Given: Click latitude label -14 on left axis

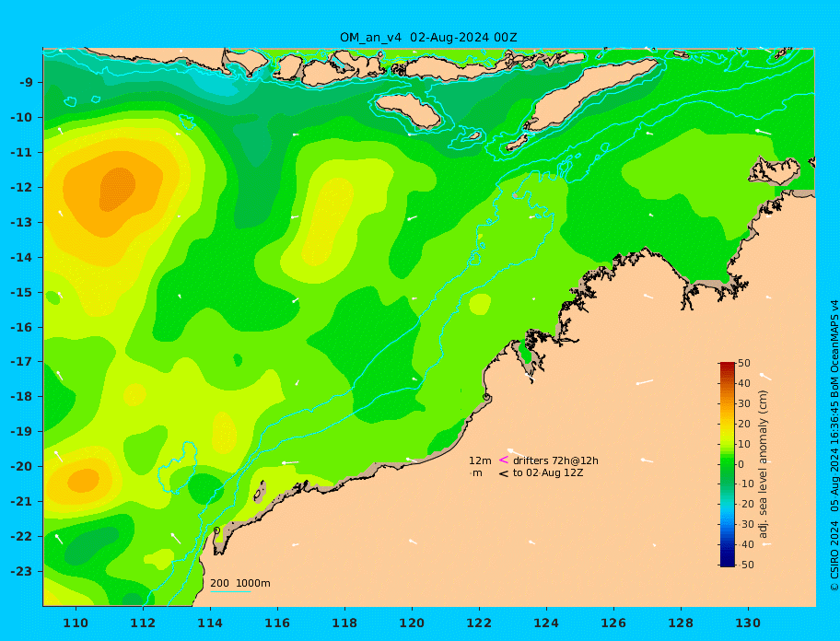Looking at the screenshot, I should [x=22, y=258].
